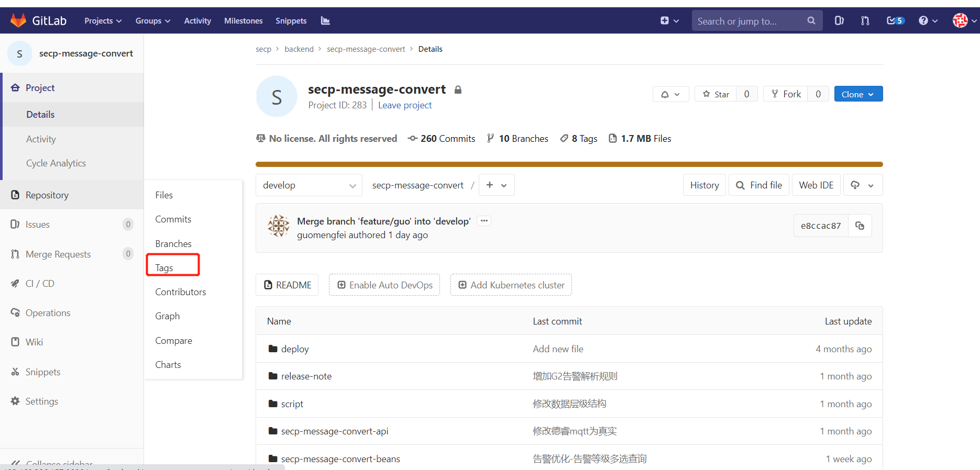The image size is (980, 470).
Task: Click the Find file button
Action: pos(759,185)
